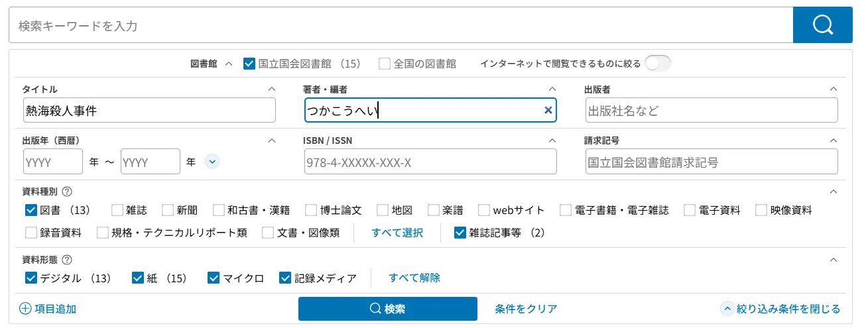
Task: Click 請求記号 input field
Action: click(x=712, y=162)
